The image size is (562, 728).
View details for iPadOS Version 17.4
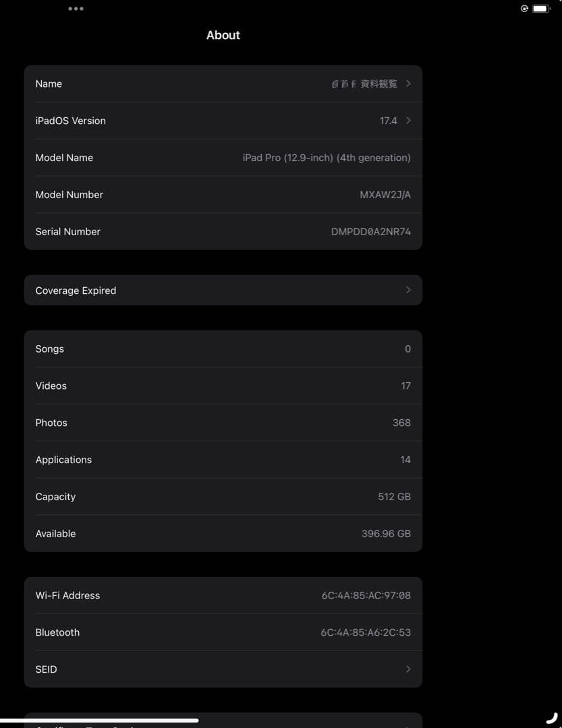[223, 121]
